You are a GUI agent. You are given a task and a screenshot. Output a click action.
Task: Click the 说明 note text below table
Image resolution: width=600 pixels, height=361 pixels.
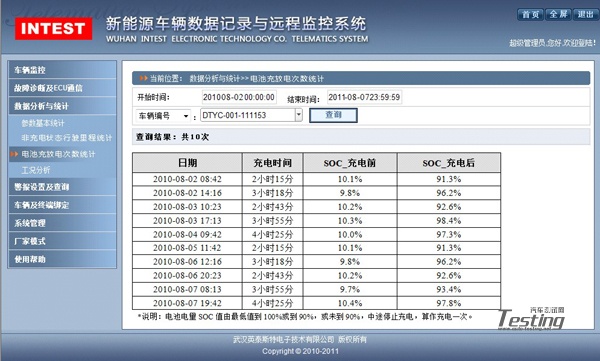(305, 317)
